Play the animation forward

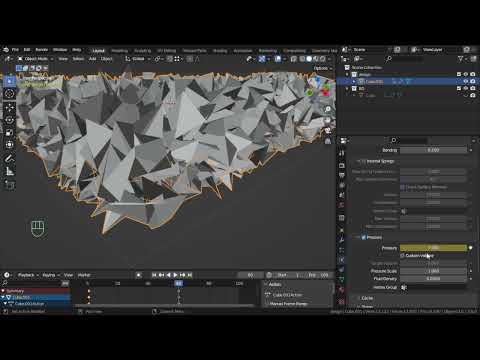(175, 275)
